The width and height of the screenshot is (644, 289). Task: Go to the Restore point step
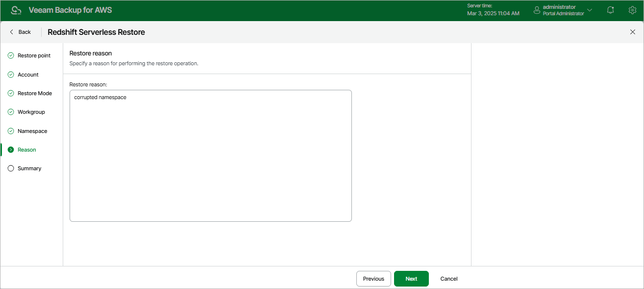(34, 55)
